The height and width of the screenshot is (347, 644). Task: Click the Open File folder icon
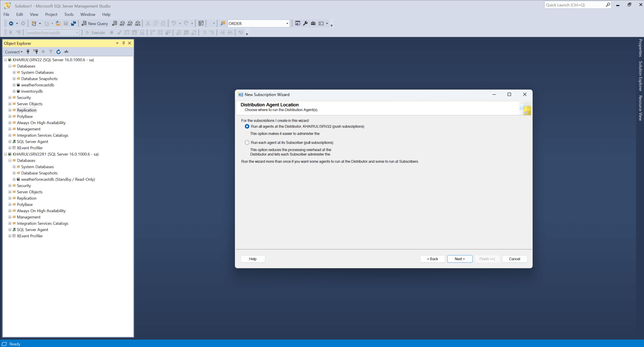click(58, 24)
